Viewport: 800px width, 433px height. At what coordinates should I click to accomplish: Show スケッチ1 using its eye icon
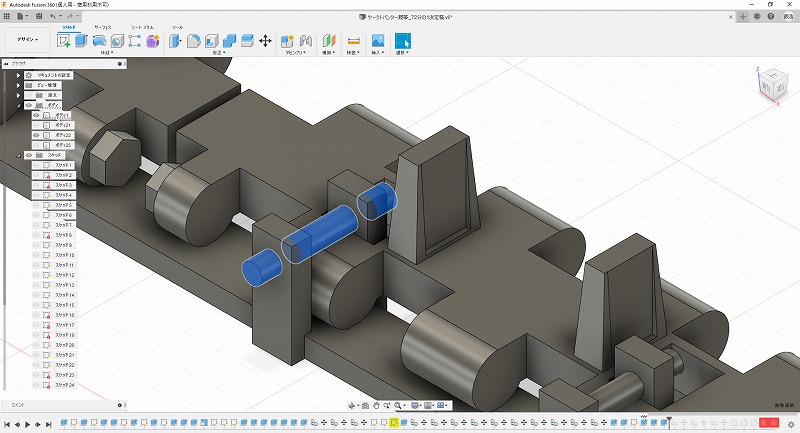36,165
